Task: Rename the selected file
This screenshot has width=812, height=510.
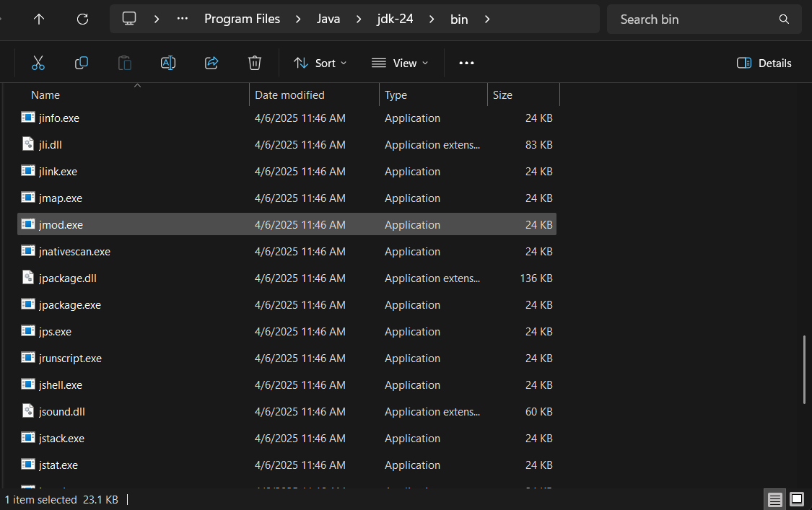Action: tap(167, 63)
